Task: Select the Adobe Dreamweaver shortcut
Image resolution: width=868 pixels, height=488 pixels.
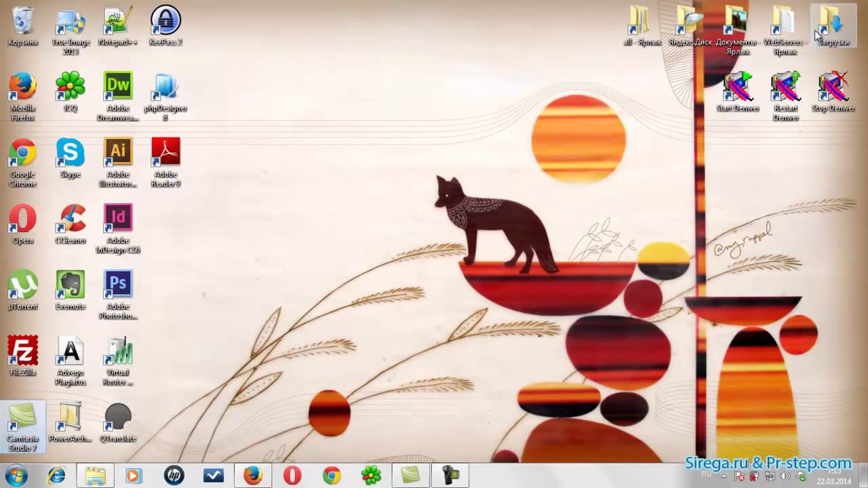Action: click(x=118, y=98)
